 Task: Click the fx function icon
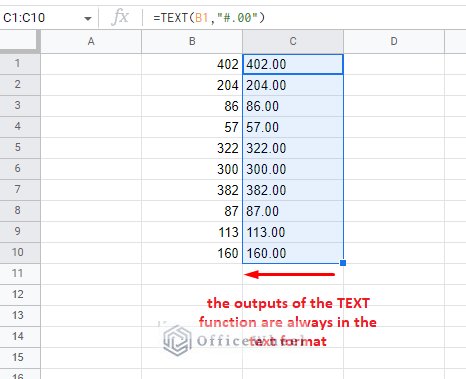(x=120, y=17)
